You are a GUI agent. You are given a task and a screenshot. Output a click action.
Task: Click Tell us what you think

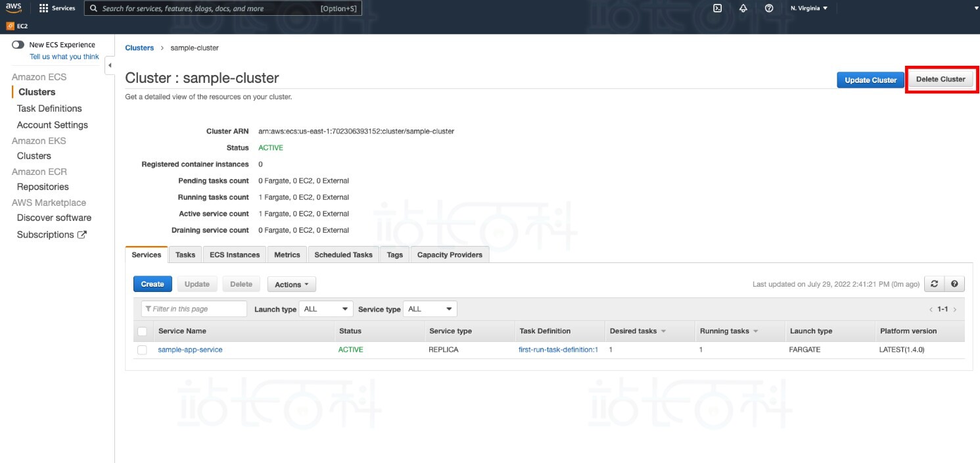pyautogui.click(x=64, y=57)
